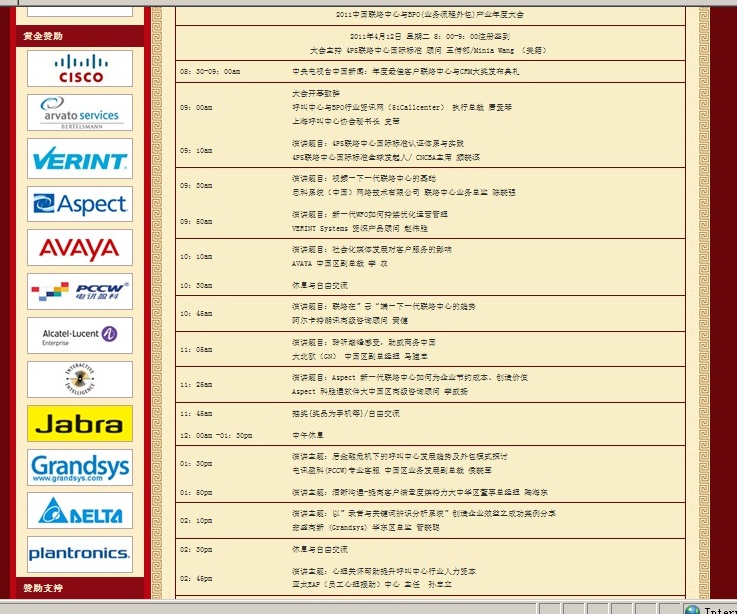Viewport: 737px width, 614px height.
Task: Visit the Aspect sponsor logo
Action: (80, 204)
